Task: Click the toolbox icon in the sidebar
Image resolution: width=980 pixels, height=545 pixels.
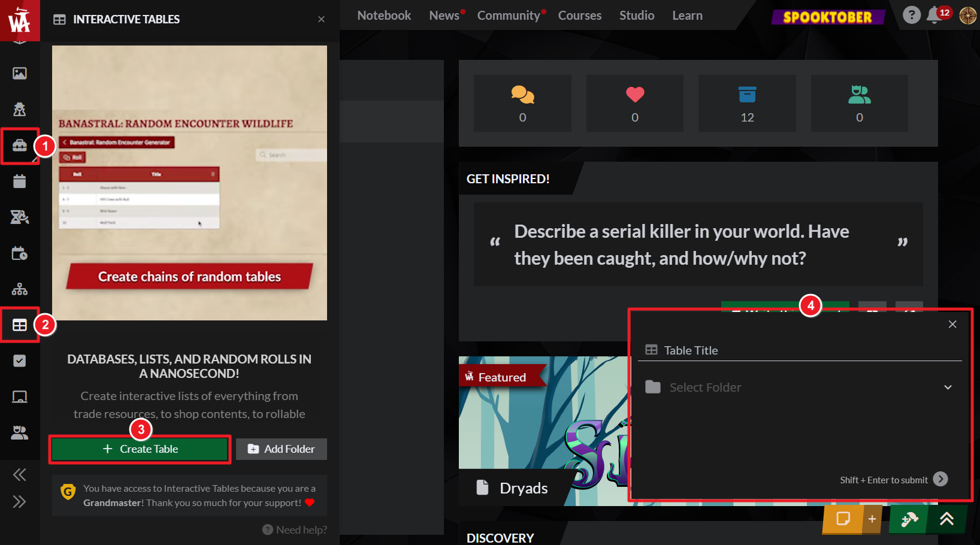Action: [19, 146]
